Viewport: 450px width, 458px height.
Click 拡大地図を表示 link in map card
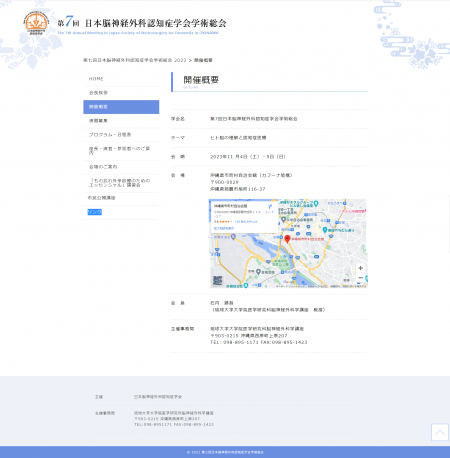[x=224, y=228]
